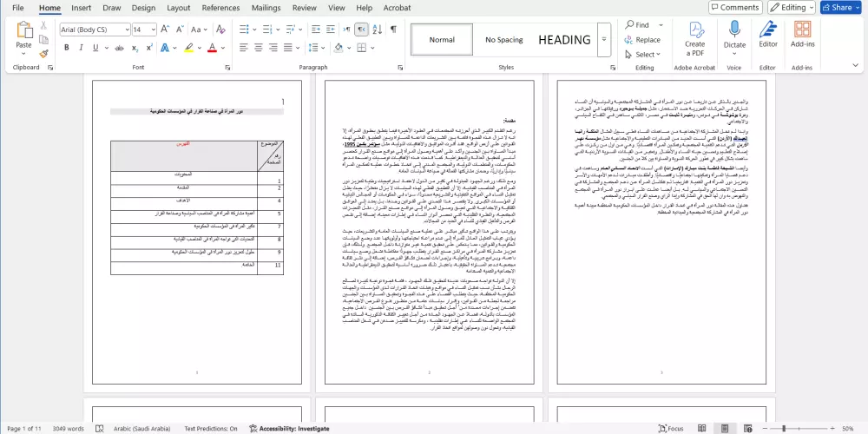Click Accessibility: Investigate in status bar
This screenshot has height=434, width=868.
point(289,429)
